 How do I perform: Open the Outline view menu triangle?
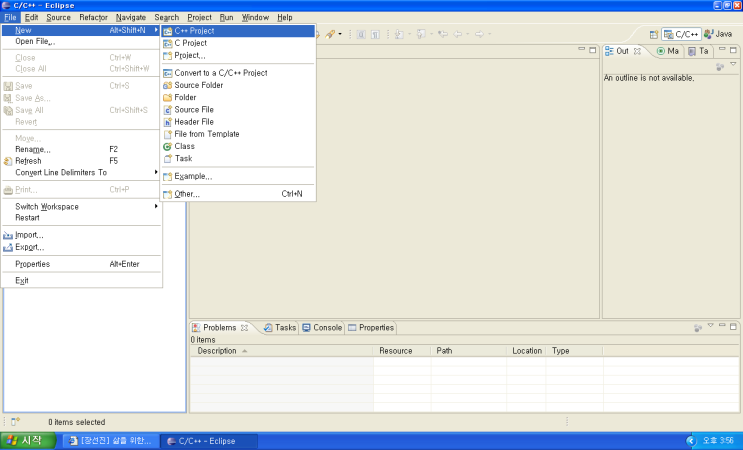[x=734, y=64]
